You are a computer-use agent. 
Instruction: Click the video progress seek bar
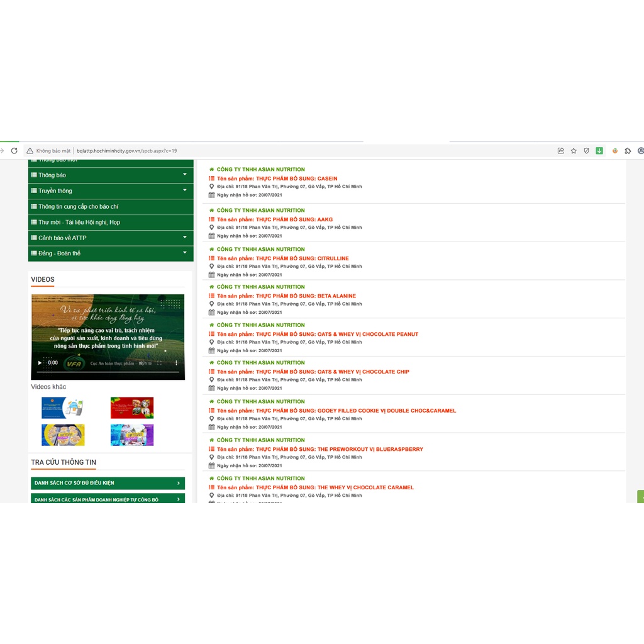click(108, 372)
